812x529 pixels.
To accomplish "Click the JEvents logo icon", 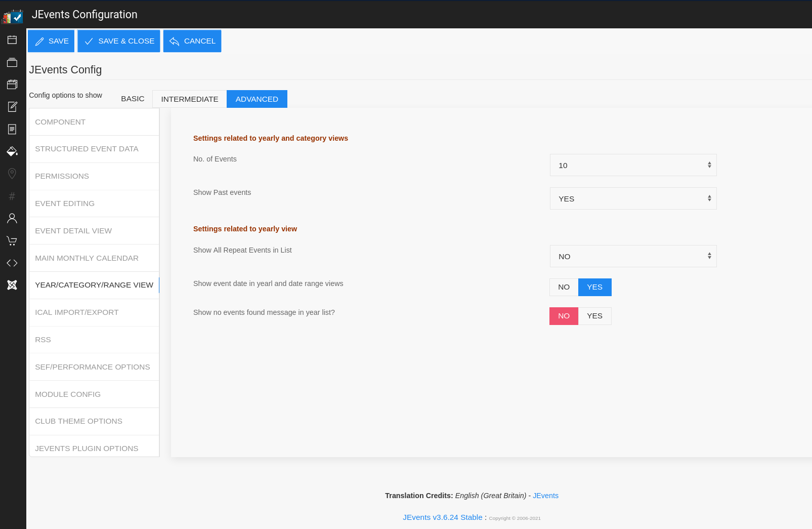I will coord(13,16).
